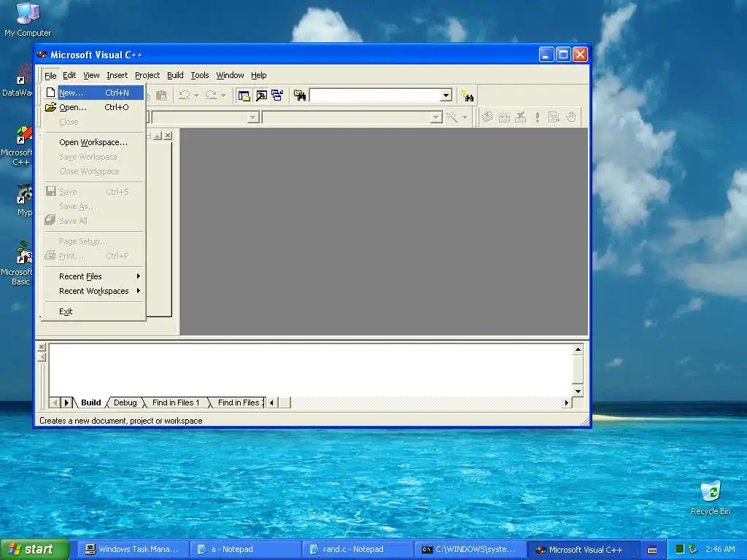
Task: Switch to 'a - Notepad' taskbar button
Action: pos(246,550)
